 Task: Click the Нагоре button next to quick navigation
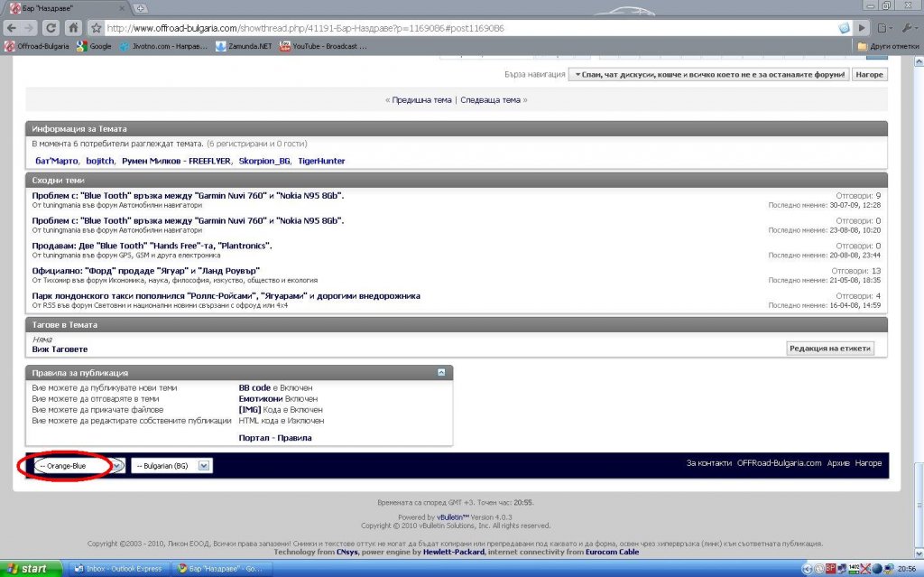tap(869, 74)
